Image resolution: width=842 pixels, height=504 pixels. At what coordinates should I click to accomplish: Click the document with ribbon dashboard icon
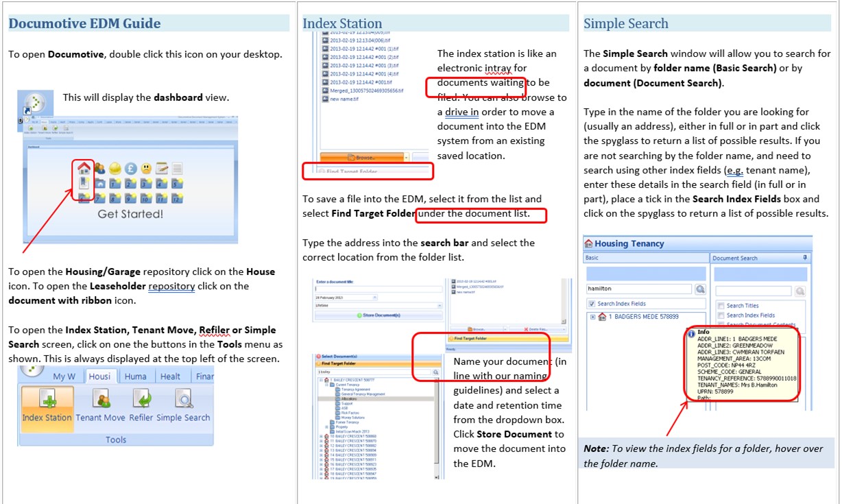tap(84, 182)
